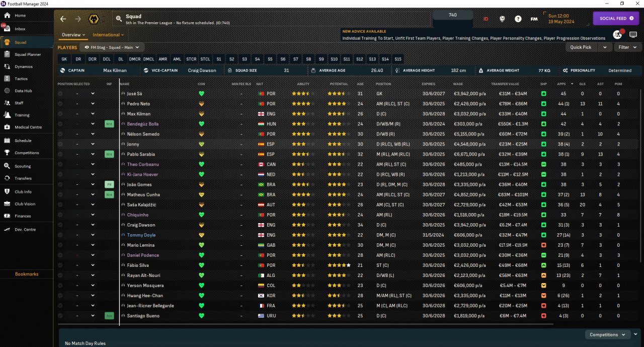
Task: Select Jonny row radio circle
Action: coord(60,144)
